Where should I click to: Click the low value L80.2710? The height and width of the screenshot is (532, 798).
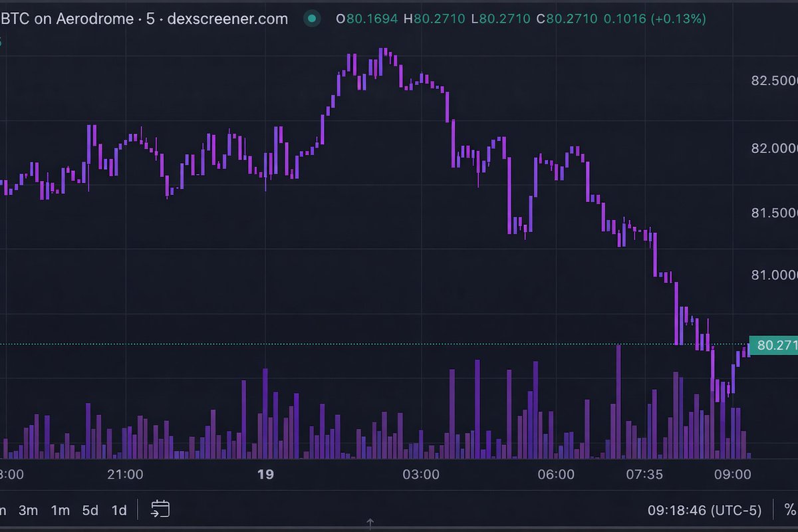(x=501, y=19)
